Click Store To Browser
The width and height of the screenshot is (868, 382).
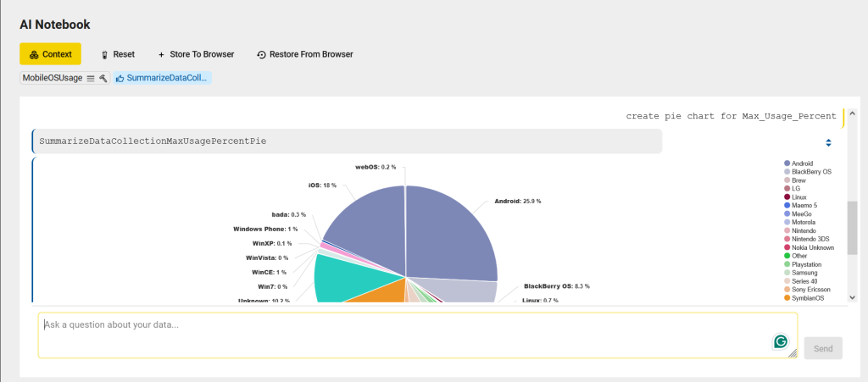tap(196, 54)
